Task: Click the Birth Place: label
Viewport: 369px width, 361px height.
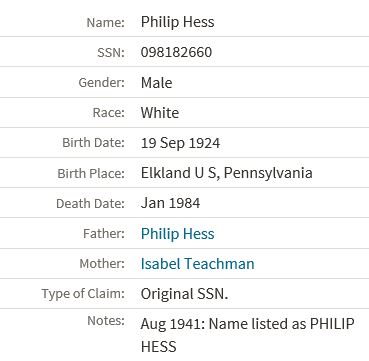Action: point(91,174)
